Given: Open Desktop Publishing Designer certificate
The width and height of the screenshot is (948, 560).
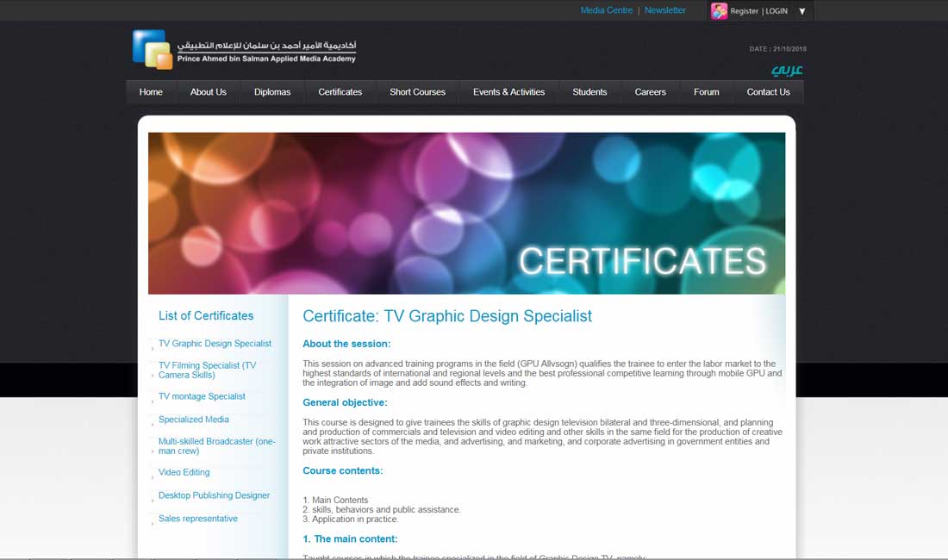Looking at the screenshot, I should pos(214,496).
